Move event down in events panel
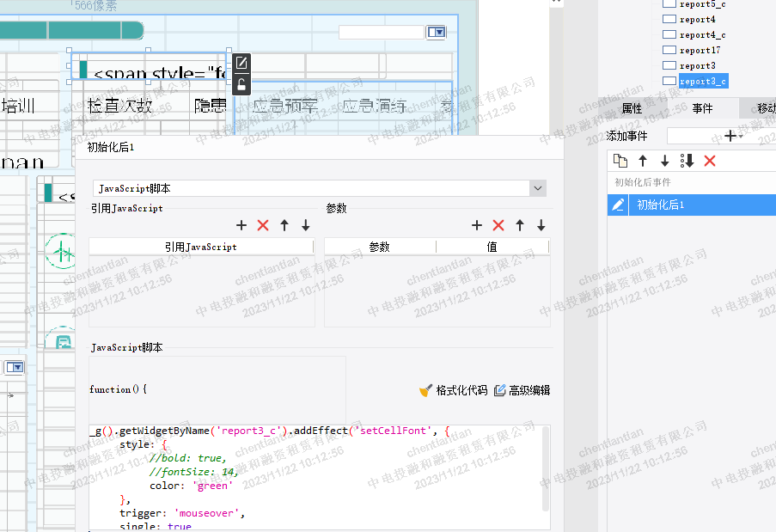 pos(664,161)
